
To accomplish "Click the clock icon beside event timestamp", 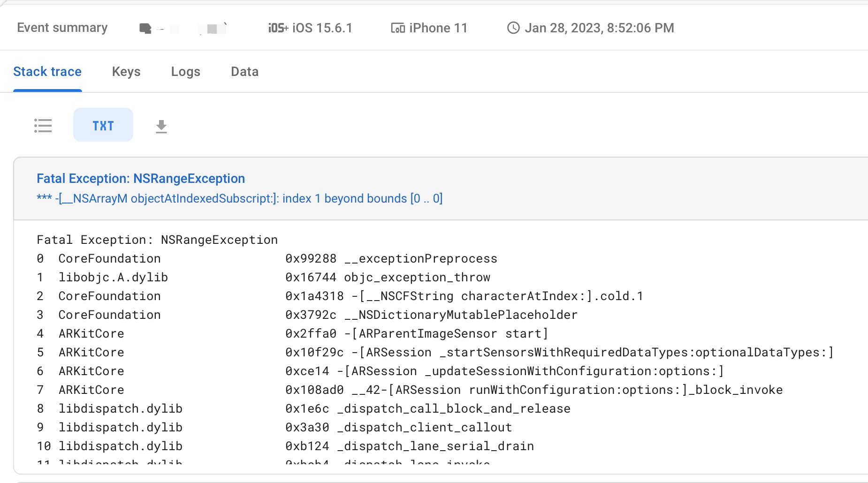I will (x=513, y=28).
